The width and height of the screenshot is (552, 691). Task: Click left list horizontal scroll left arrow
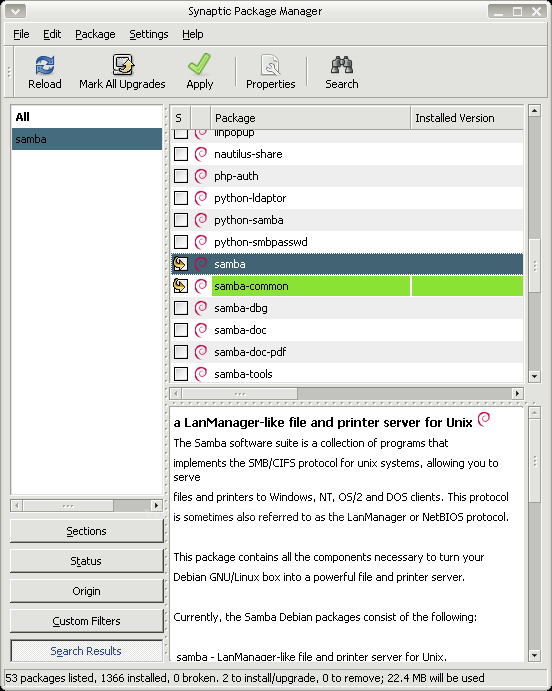[x=16, y=505]
